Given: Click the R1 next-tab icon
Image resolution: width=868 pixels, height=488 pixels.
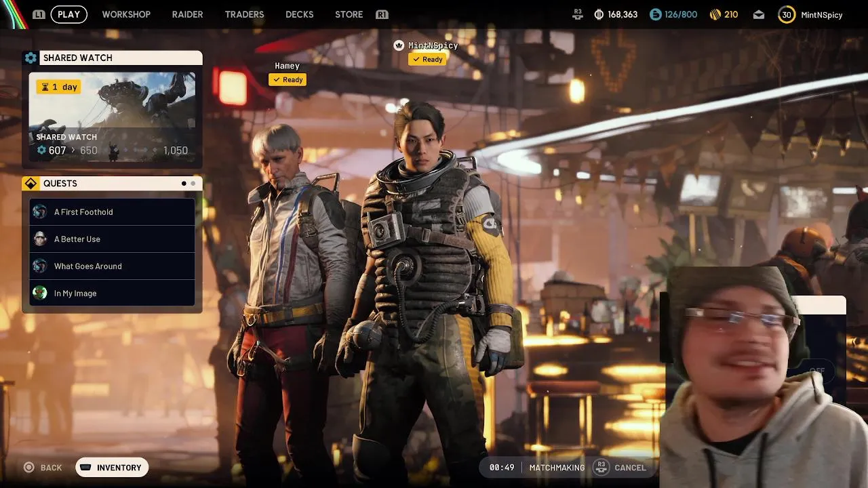Looking at the screenshot, I should pos(382,14).
